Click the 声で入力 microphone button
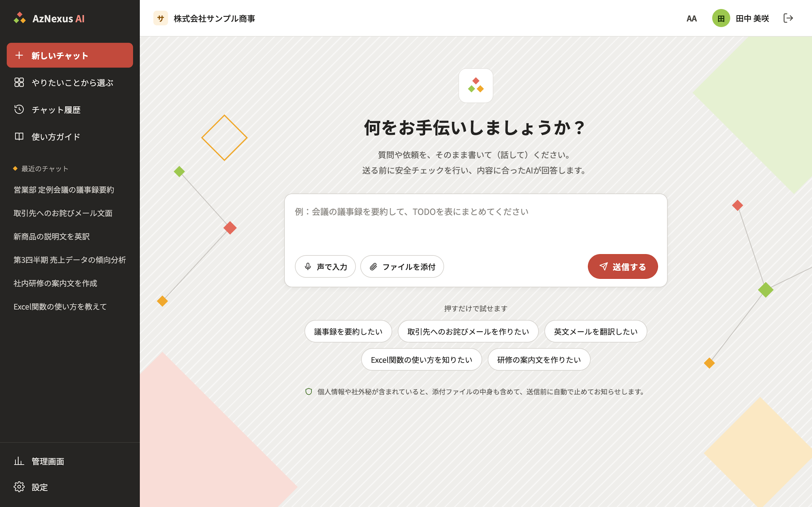 tap(325, 266)
